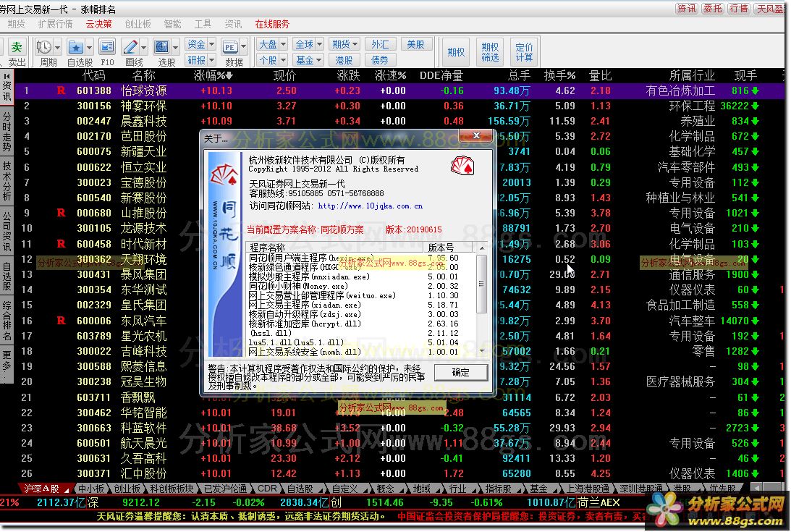791x532 pixels.
Task: Expand the 画线 dropdown arrow
Action: (144, 48)
